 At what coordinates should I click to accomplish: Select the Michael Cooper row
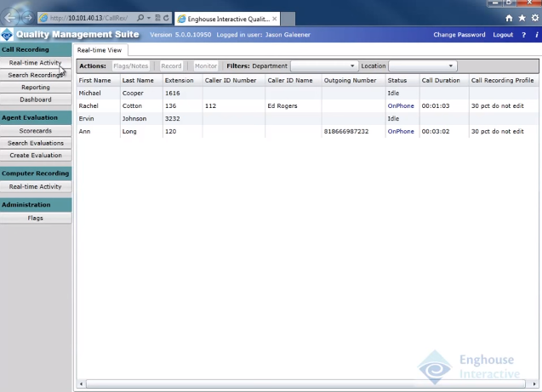pos(308,93)
